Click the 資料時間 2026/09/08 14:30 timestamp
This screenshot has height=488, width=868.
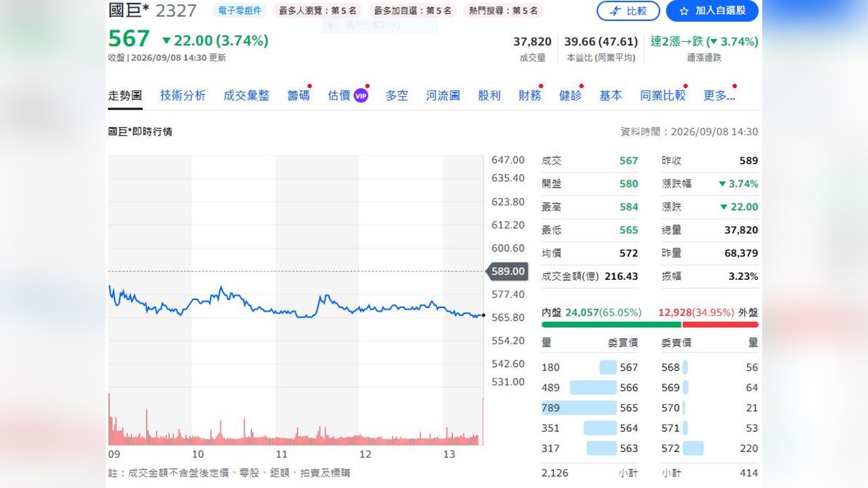689,132
